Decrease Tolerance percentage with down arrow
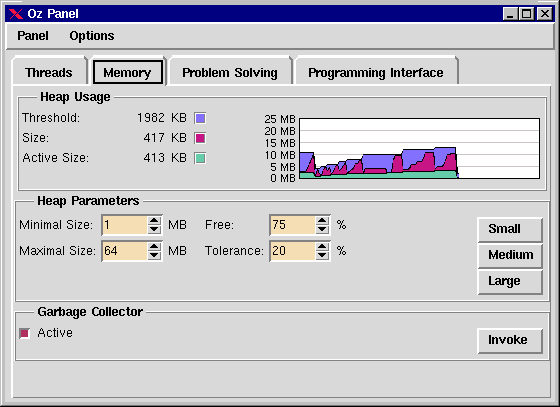 322,255
